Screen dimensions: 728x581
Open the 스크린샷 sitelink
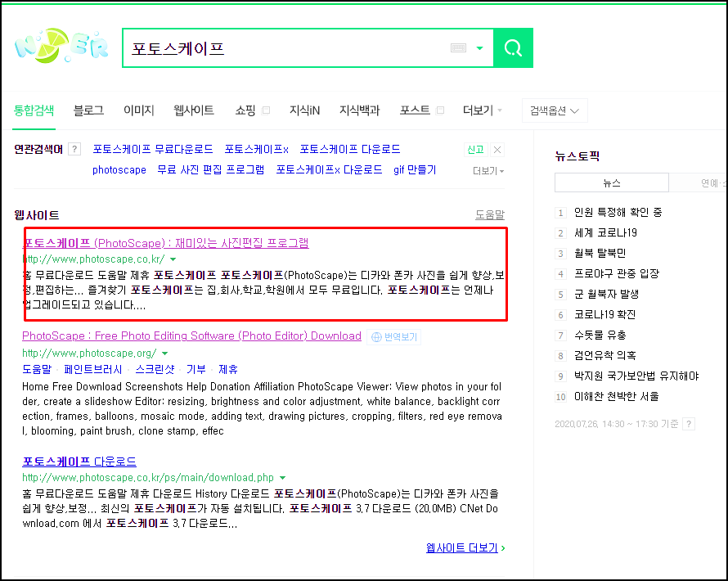155,370
